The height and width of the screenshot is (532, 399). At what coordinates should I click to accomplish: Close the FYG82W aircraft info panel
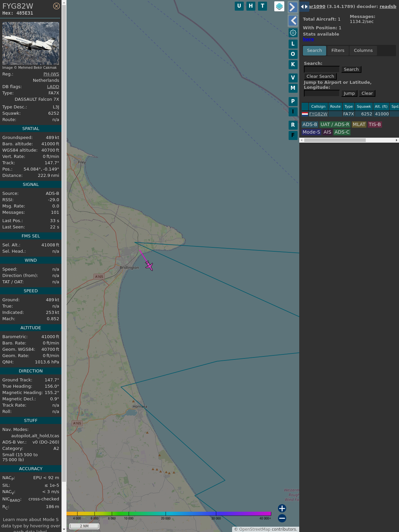pyautogui.click(x=57, y=6)
